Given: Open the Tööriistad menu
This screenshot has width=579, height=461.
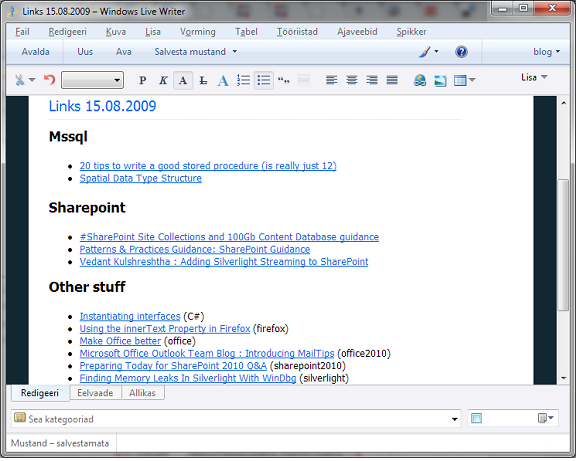Looking at the screenshot, I should [x=297, y=32].
